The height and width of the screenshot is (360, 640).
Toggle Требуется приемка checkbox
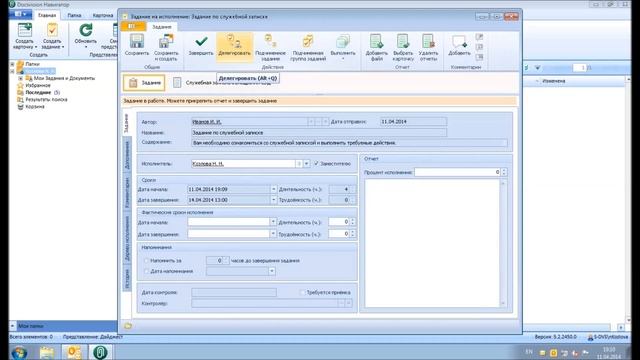(x=302, y=292)
